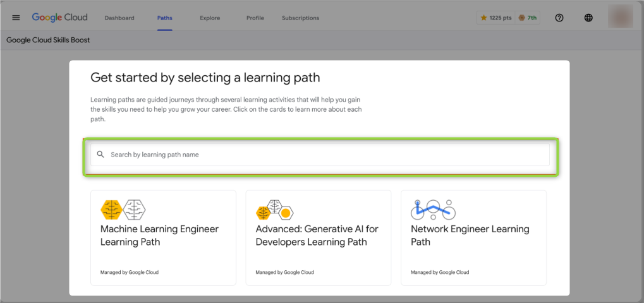Click Managed by Google Cloud under Generative AI
Image resolution: width=644 pixels, height=303 pixels.
[x=284, y=272]
